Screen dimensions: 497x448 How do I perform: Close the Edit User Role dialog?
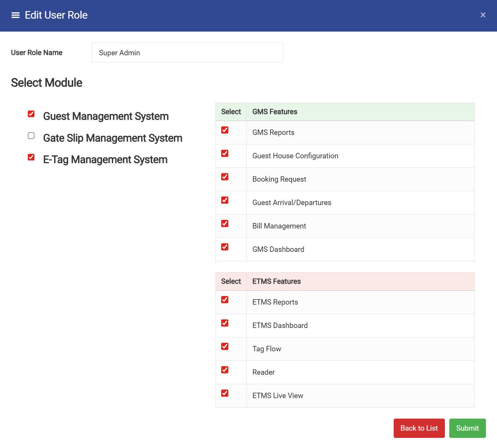(483, 15)
